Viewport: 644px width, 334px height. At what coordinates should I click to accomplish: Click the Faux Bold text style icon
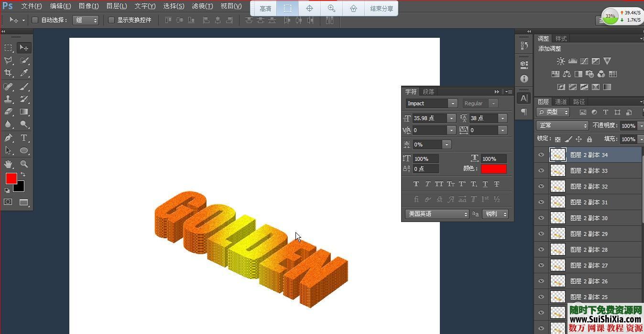[x=416, y=184]
